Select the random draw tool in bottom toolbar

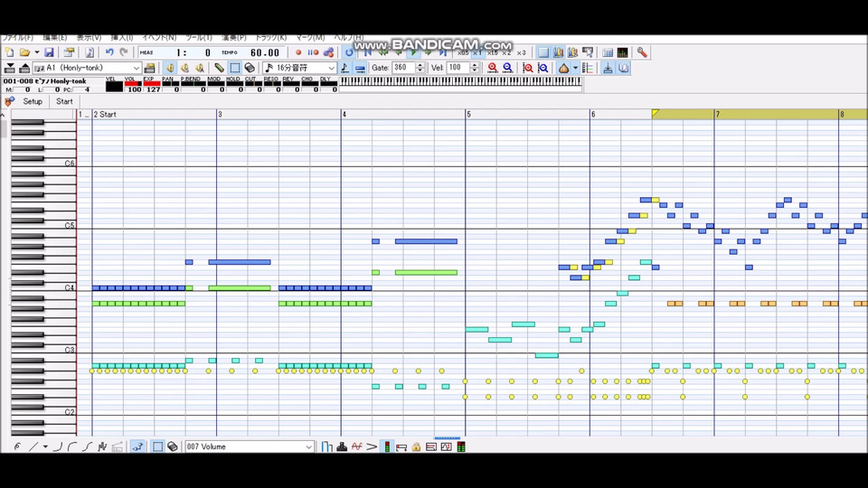[102, 446]
